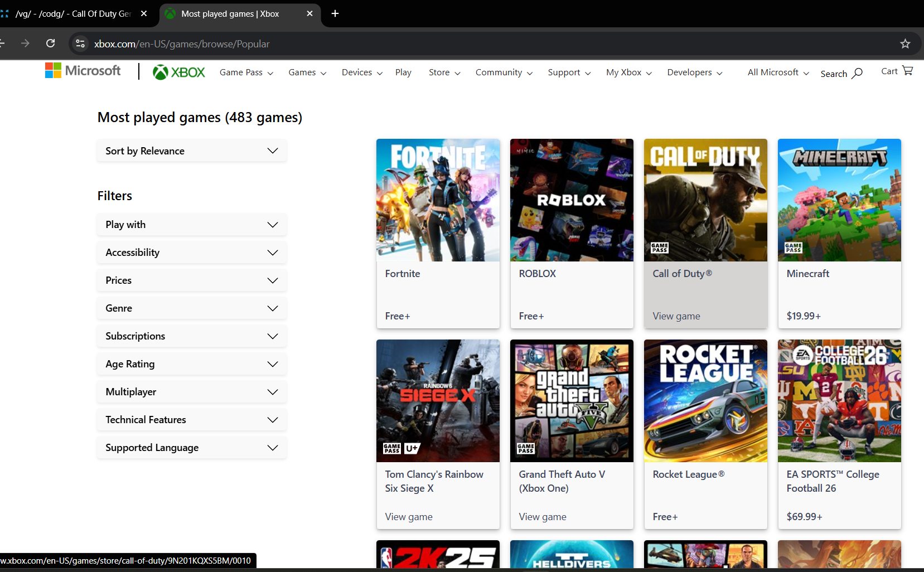Expand the Genre filter
Image resolution: width=924 pixels, height=572 pixels.
[x=192, y=308]
